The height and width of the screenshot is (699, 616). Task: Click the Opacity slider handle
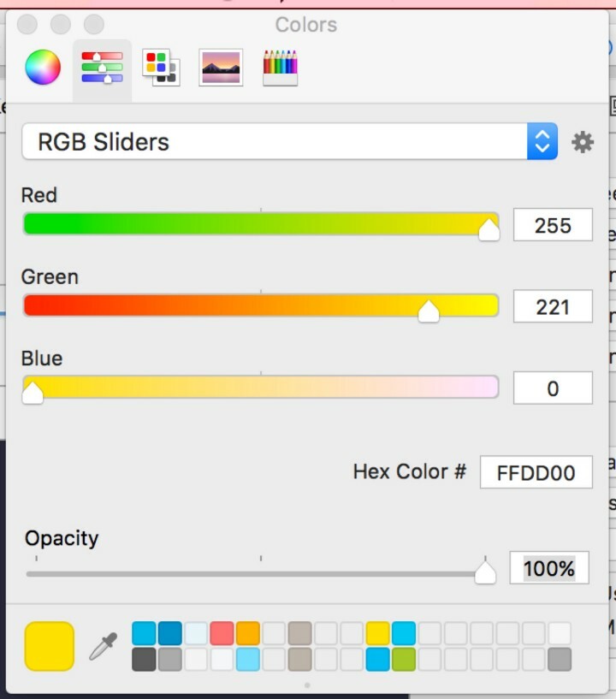pos(485,572)
